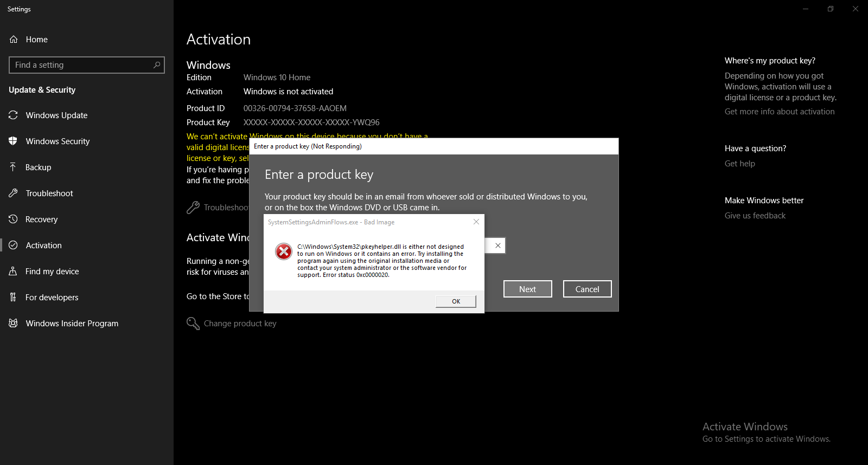Select the Troubleshoot wrench icon in sidebar
The image size is (868, 465).
[x=14, y=193]
